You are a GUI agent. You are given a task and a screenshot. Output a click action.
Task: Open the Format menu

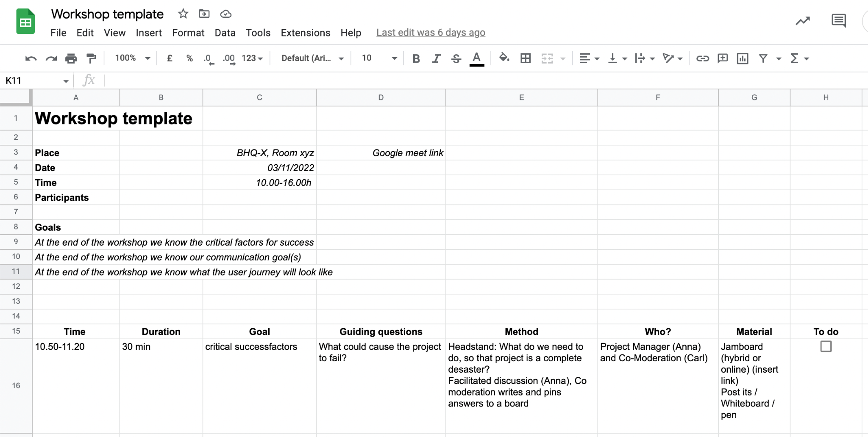188,33
